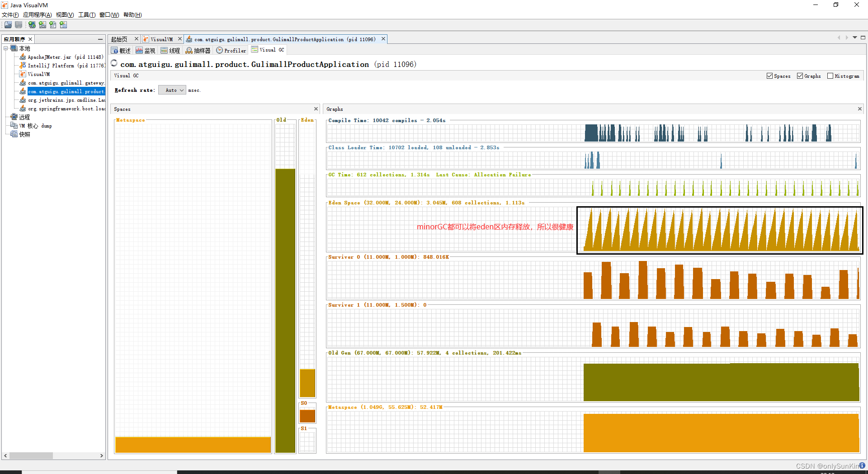Click the VM 核心 dump icon

click(14, 126)
